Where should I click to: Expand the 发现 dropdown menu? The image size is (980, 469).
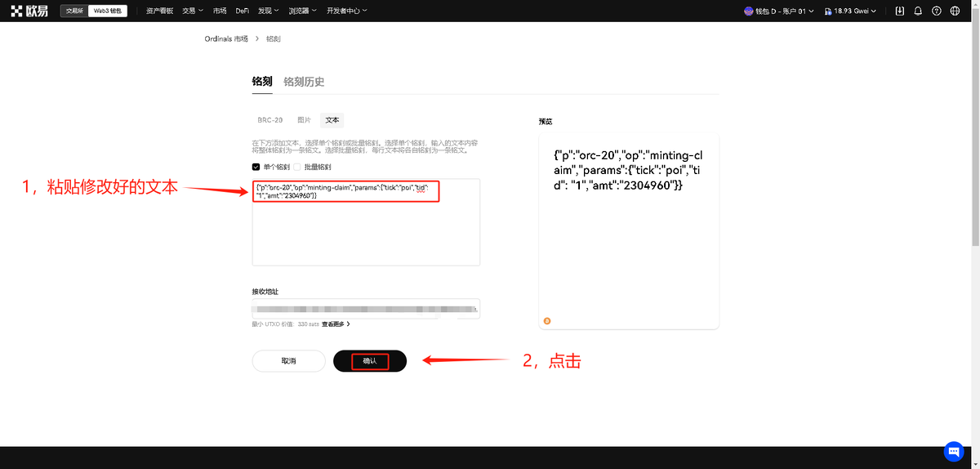[x=269, y=11]
